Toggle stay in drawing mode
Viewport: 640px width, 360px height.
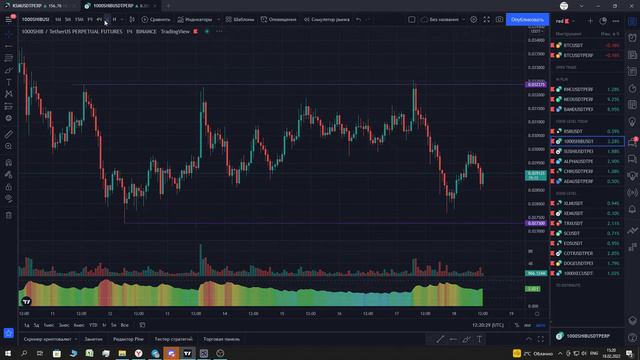coord(9,175)
